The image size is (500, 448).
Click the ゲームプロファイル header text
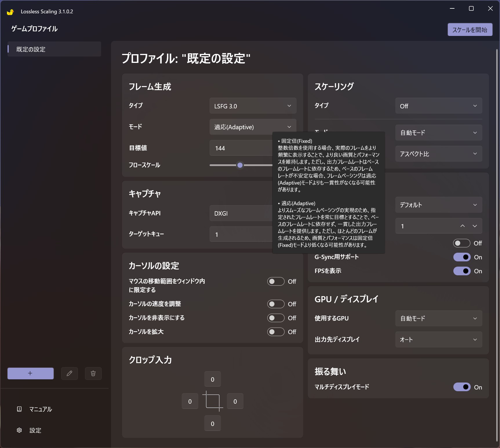[x=34, y=29]
